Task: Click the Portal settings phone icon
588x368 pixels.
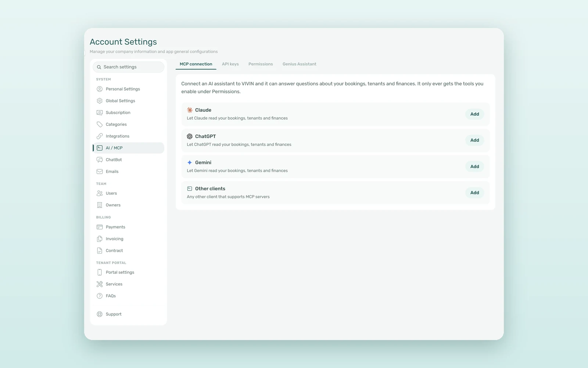Action: (x=100, y=272)
